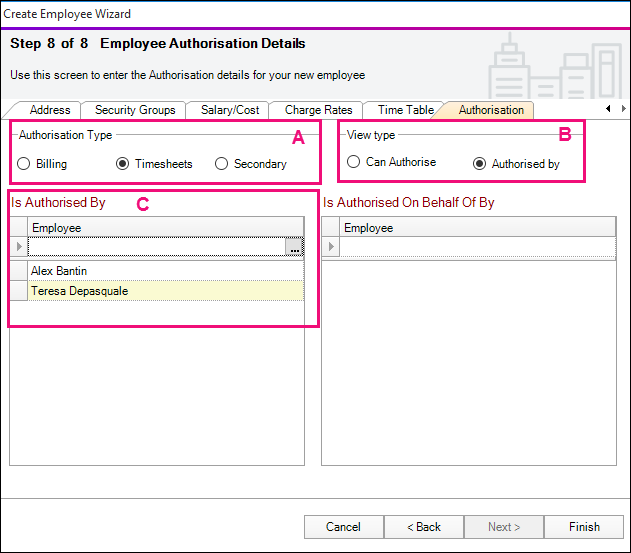Switch to the Security Groups tab
The height and width of the screenshot is (553, 631).
click(134, 110)
